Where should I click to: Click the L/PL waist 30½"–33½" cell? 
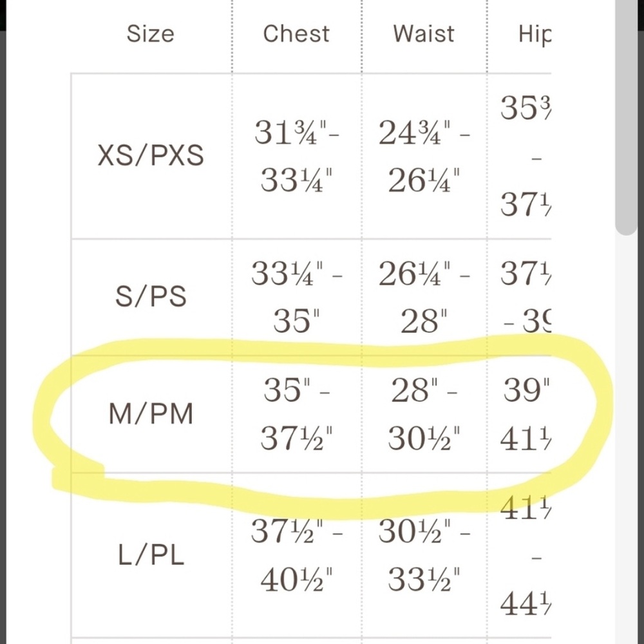click(x=424, y=555)
